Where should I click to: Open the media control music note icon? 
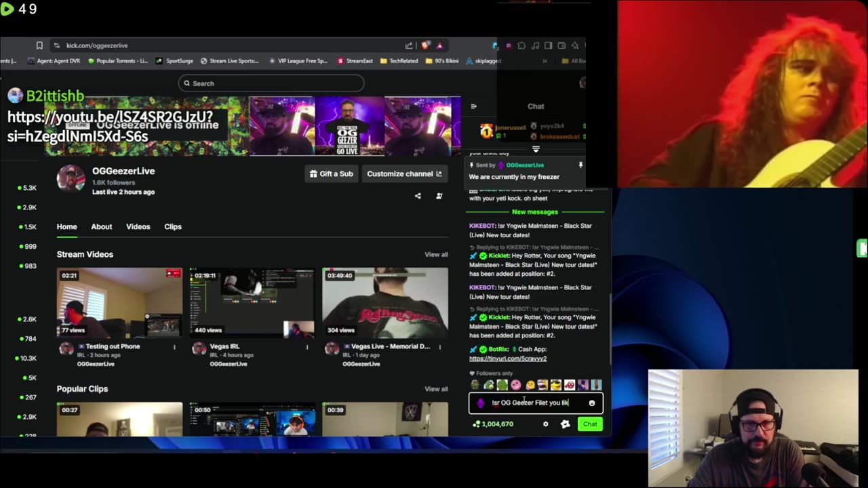535,45
